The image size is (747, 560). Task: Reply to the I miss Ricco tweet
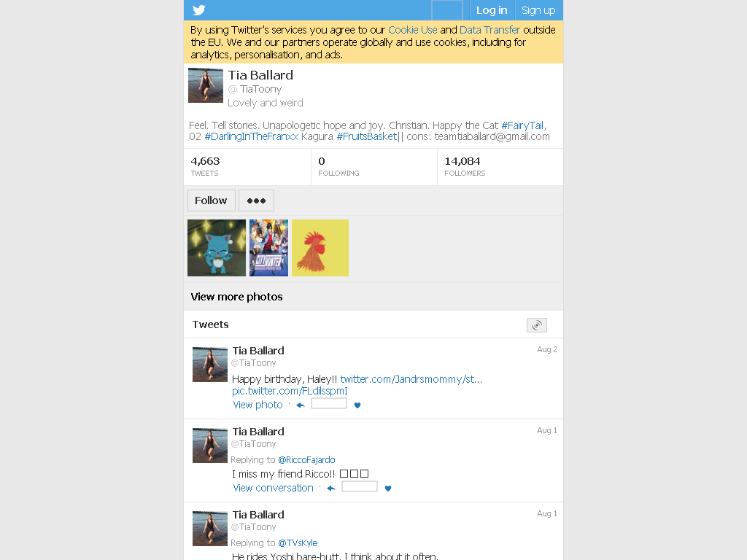coord(331,488)
